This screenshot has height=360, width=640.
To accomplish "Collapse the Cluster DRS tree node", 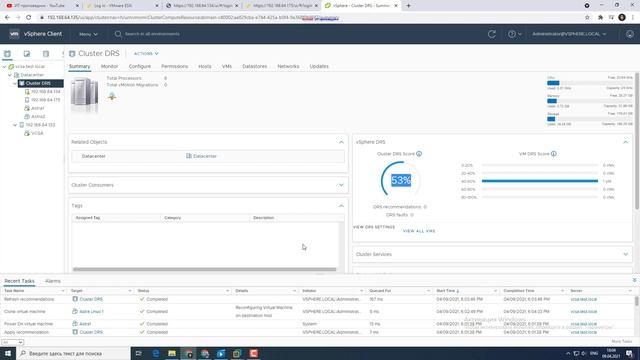I will 15,83.
